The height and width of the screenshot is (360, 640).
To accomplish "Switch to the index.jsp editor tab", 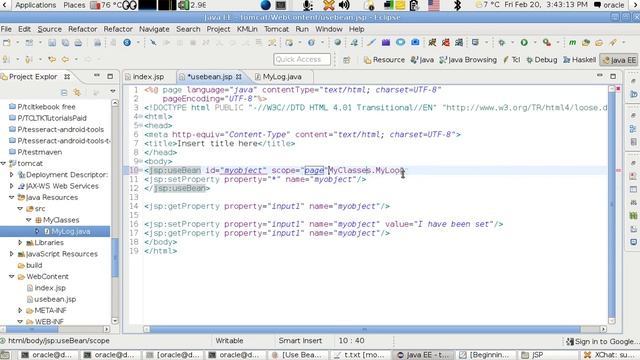I will pyautogui.click(x=148, y=77).
